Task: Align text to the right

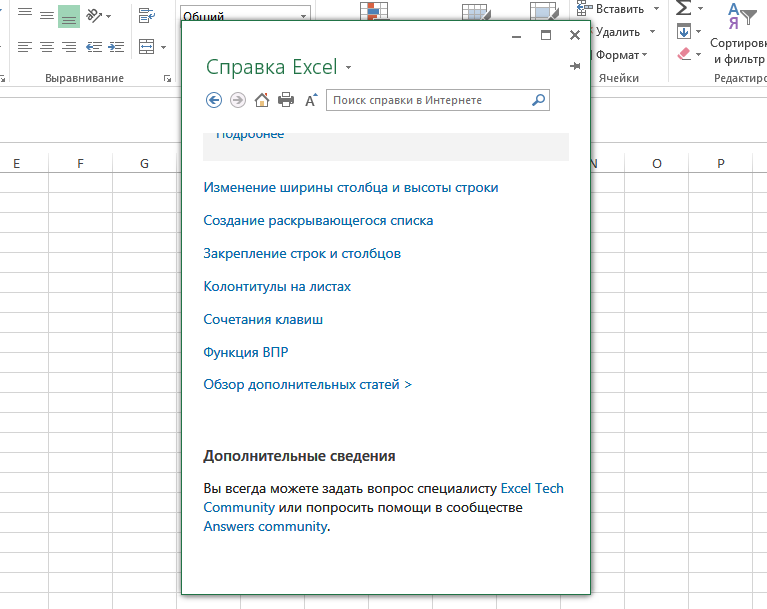Action: (69, 47)
